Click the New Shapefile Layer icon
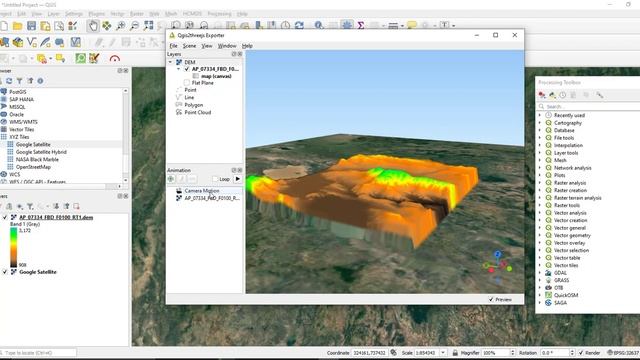The image size is (640, 360). click(32, 42)
